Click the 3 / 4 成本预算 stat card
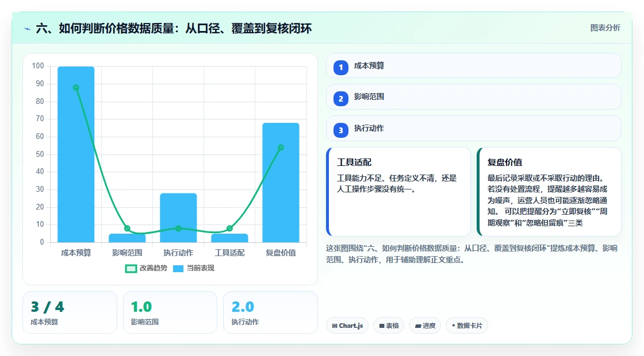The height and width of the screenshot is (356, 644). [70, 312]
